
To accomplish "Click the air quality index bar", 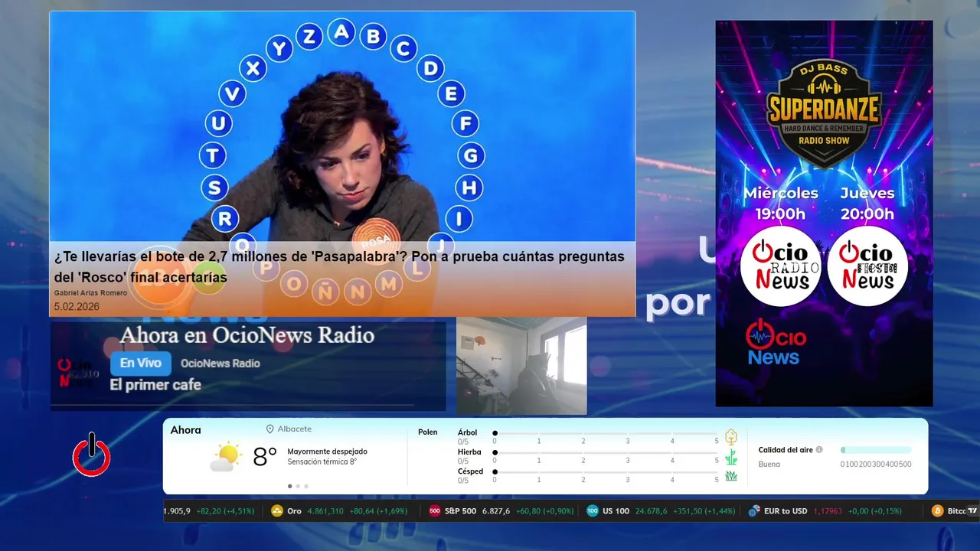I will click(876, 450).
